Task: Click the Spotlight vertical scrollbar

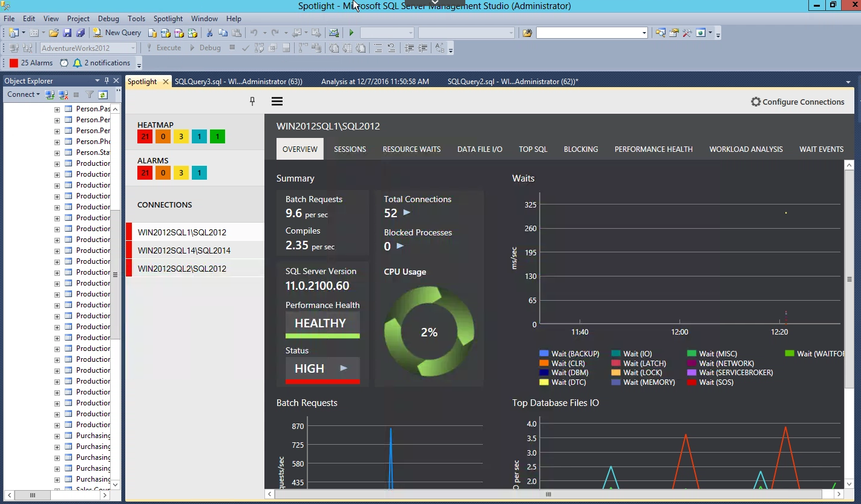Action: click(x=850, y=278)
